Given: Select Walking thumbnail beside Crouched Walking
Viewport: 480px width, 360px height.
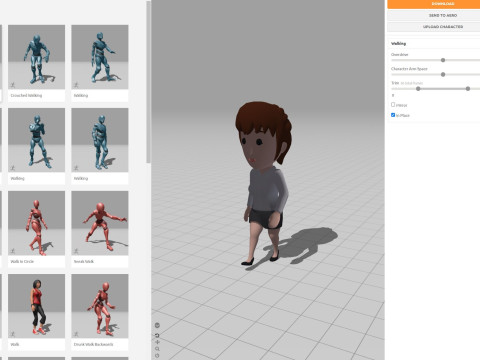Looking at the screenshot, I should pyautogui.click(x=100, y=57).
